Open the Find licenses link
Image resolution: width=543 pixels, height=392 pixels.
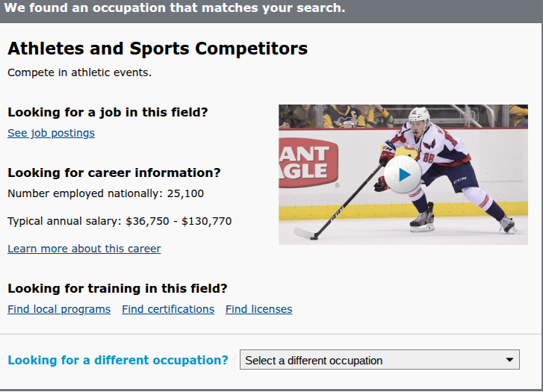click(258, 309)
